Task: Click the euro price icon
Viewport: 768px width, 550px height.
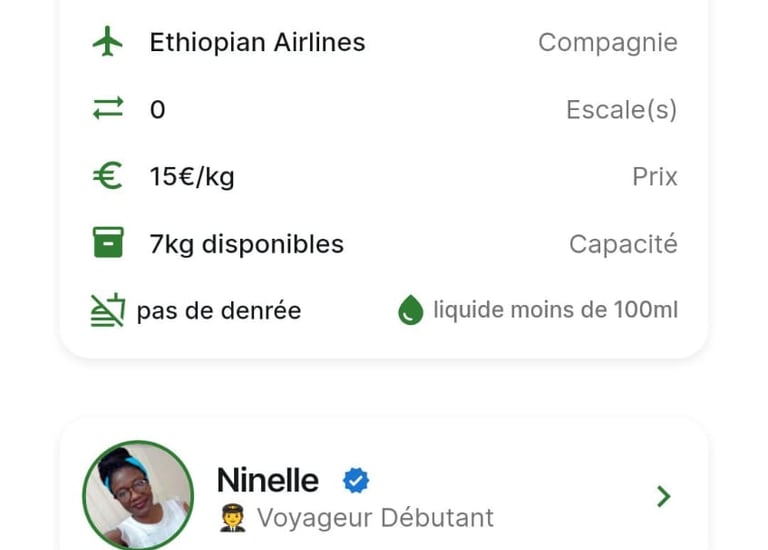Action: click(x=107, y=176)
